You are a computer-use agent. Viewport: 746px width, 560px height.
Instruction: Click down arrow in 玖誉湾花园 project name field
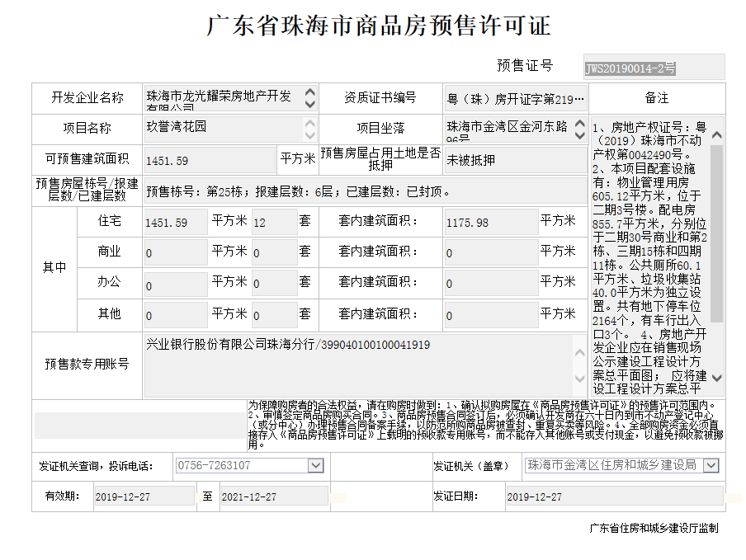[x=310, y=134]
